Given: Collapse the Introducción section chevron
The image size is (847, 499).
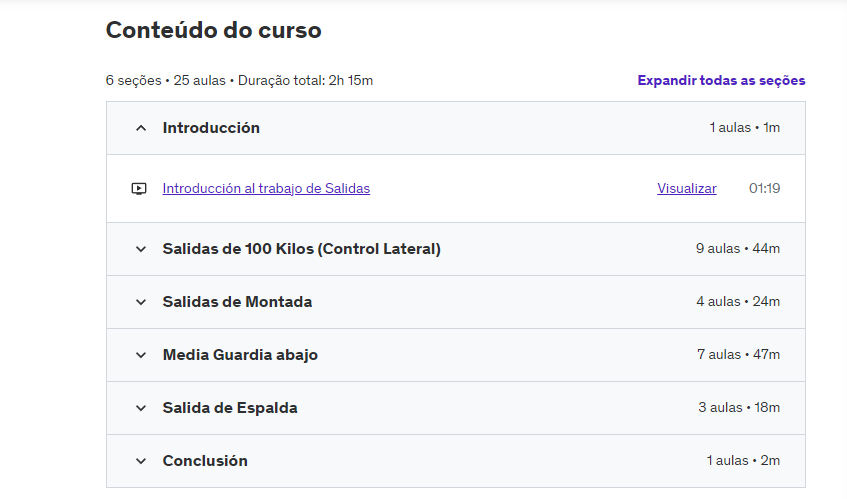Looking at the screenshot, I should (x=141, y=128).
